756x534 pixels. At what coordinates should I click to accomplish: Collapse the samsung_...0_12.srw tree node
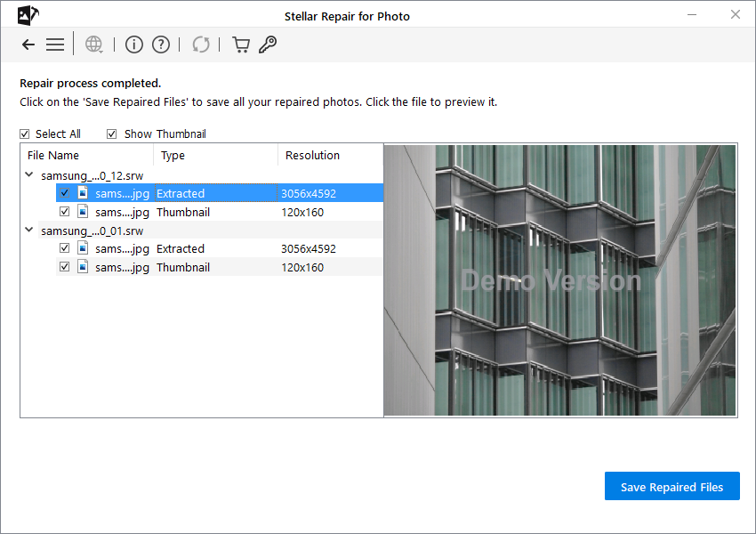click(29, 175)
